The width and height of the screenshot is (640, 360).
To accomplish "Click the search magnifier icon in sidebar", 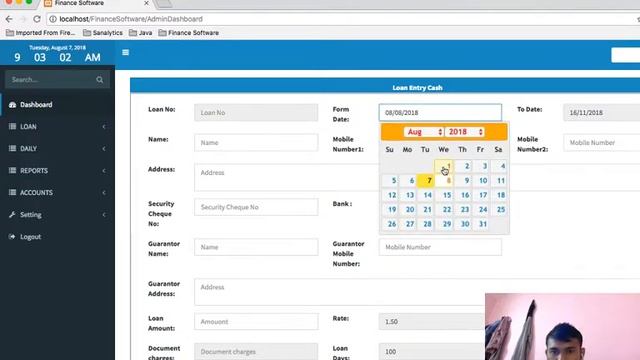I will pos(100,80).
